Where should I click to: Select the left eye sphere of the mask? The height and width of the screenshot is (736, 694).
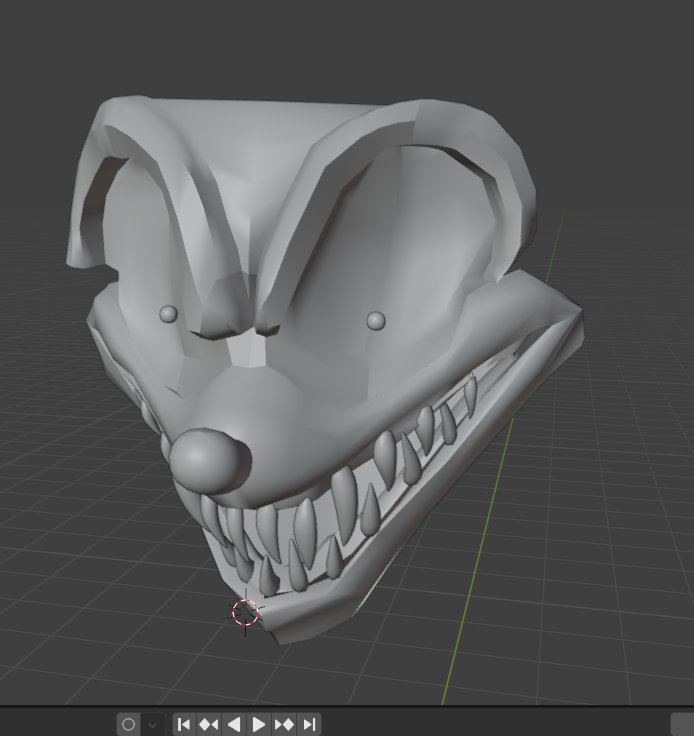[168, 314]
